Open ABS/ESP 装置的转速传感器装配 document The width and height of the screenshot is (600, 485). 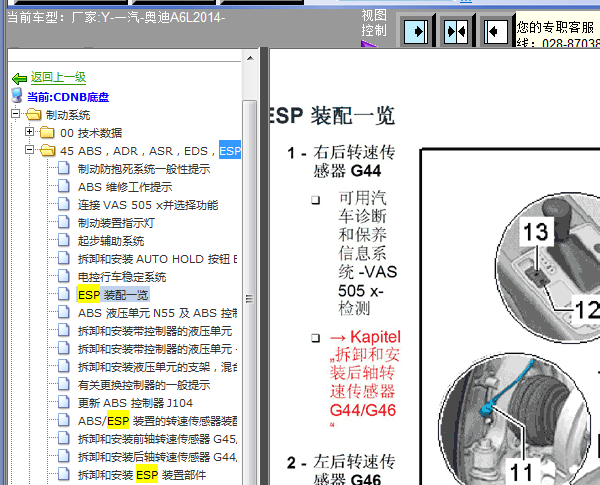(x=157, y=421)
